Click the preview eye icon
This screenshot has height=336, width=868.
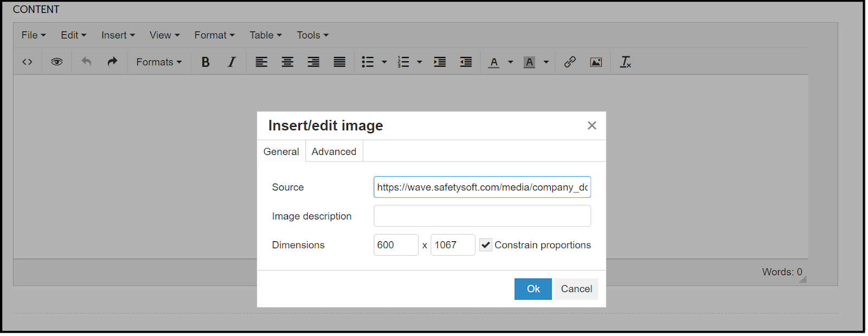pos(57,62)
